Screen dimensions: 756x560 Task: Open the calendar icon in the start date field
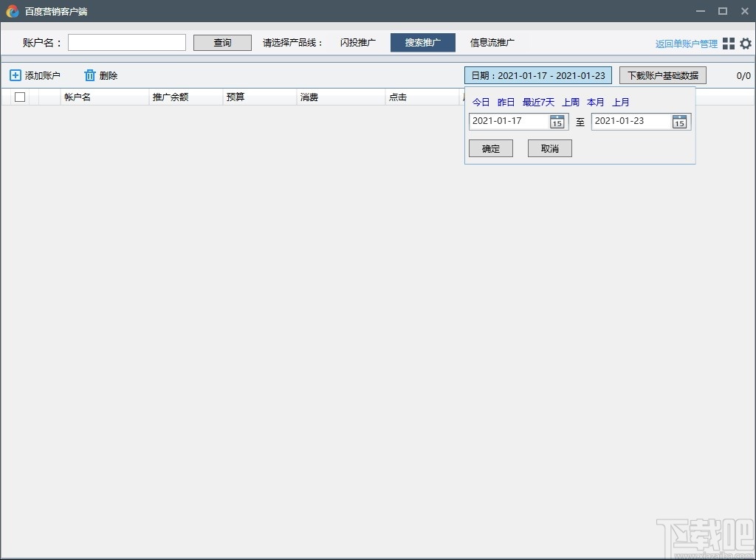pyautogui.click(x=557, y=122)
